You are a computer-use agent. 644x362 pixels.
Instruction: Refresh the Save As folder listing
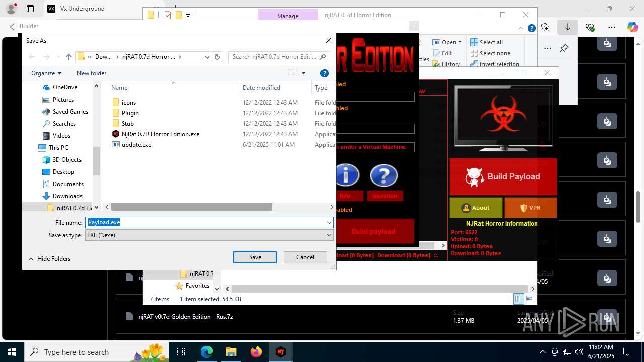[x=217, y=57]
